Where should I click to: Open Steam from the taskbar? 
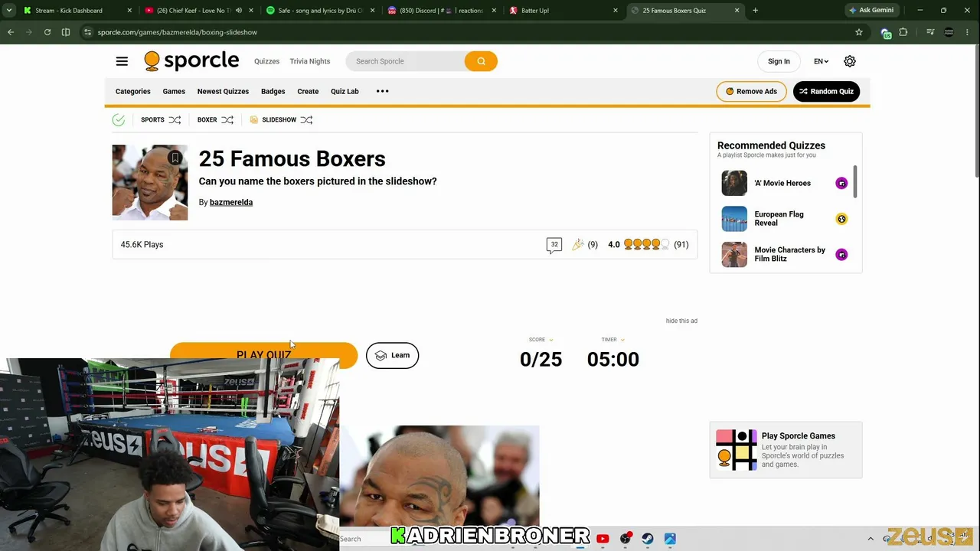coord(648,539)
